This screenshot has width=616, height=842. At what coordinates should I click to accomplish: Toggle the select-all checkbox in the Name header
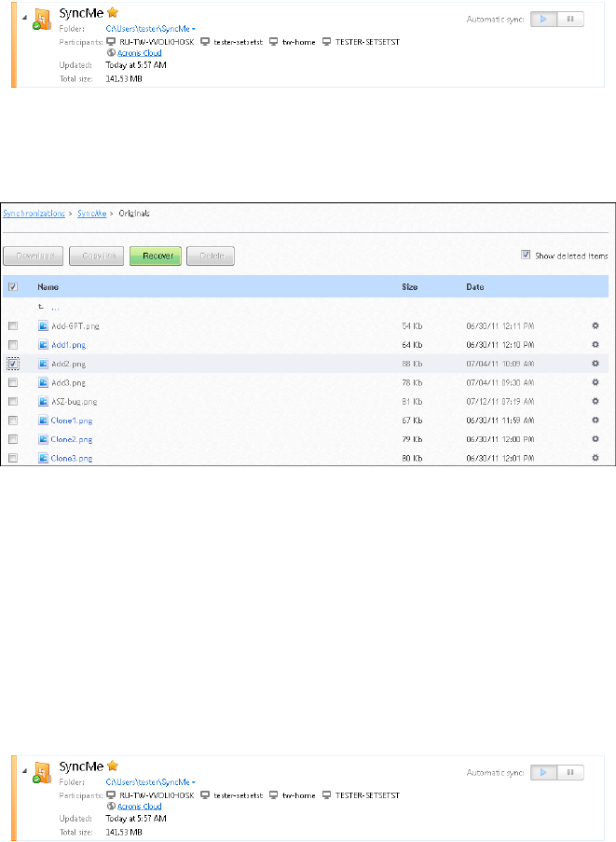coord(13,287)
